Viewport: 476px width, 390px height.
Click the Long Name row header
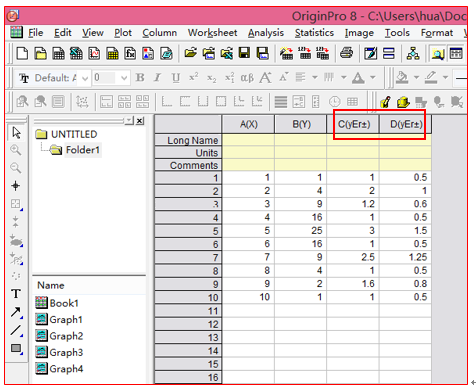pos(188,140)
